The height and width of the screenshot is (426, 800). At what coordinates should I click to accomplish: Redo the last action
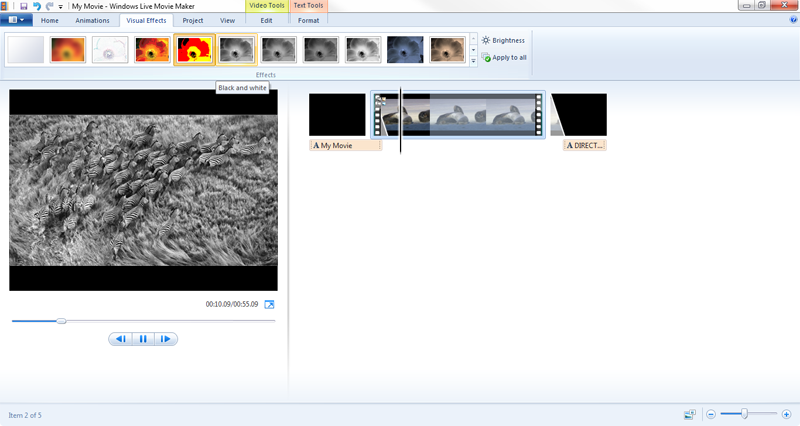click(x=49, y=6)
